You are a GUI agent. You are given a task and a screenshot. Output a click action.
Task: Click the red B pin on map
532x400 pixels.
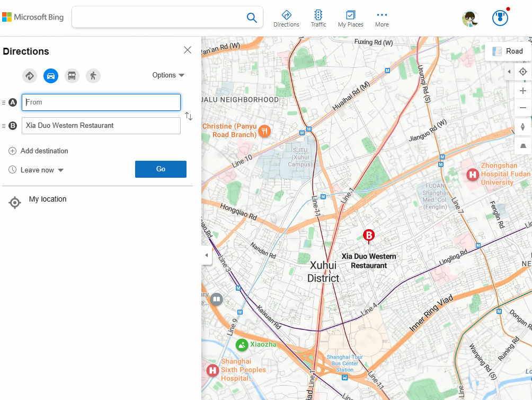369,236
